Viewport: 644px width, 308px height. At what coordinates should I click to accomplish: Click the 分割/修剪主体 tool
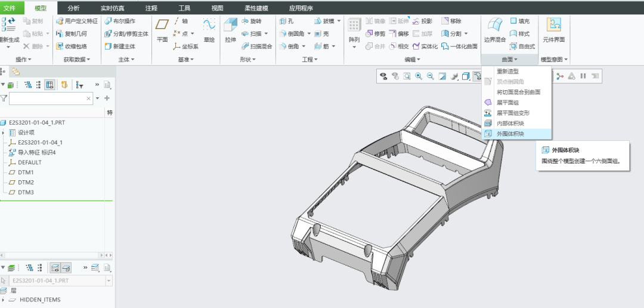tap(126, 33)
